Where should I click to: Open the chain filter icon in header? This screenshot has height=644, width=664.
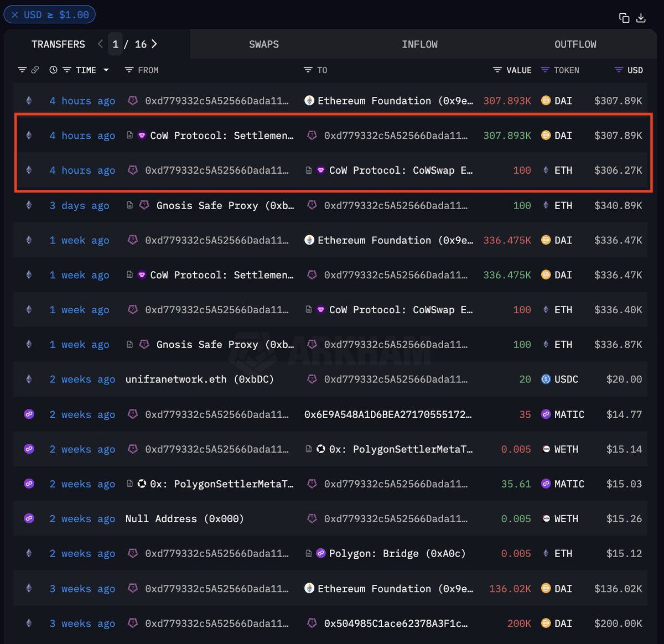pos(22,70)
